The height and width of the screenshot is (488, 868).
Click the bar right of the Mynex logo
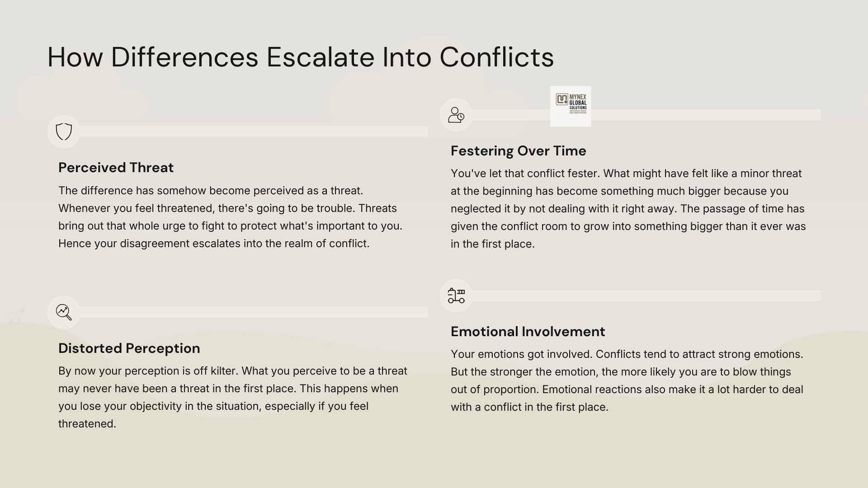(705, 115)
